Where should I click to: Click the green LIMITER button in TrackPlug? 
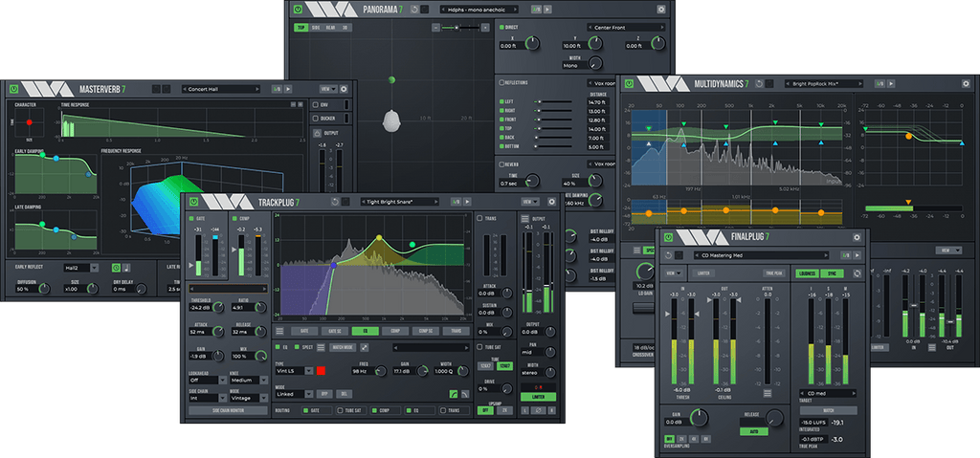coord(538,397)
